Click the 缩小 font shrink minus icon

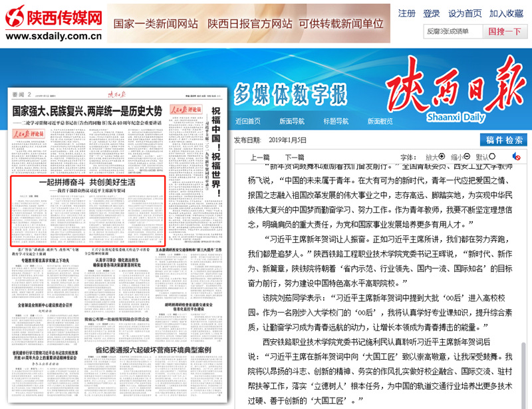tap(467, 156)
